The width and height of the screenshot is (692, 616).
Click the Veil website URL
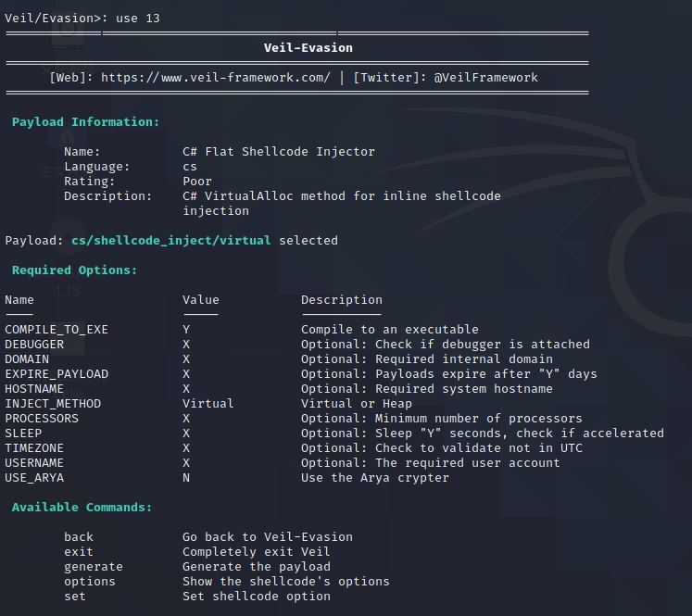click(x=215, y=78)
